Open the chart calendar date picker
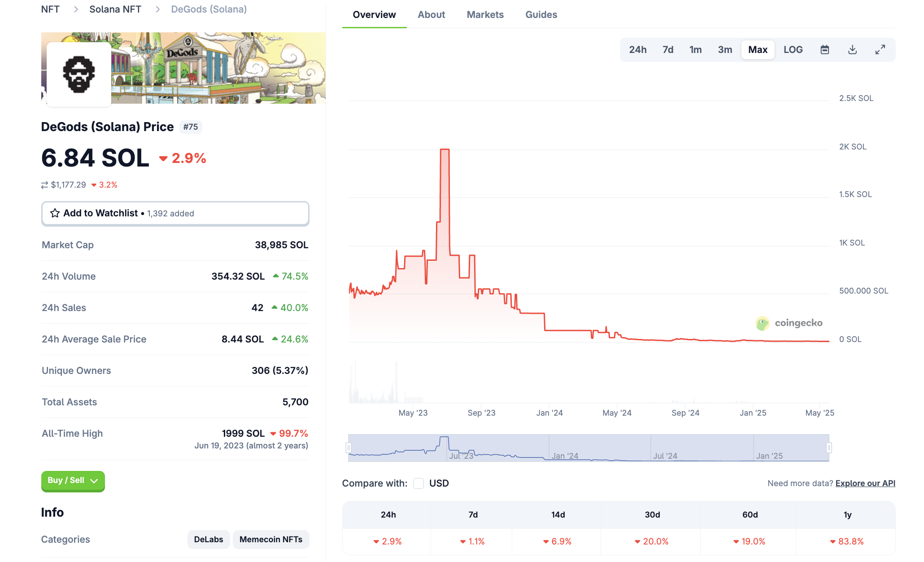The width and height of the screenshot is (924, 562). click(x=824, y=50)
